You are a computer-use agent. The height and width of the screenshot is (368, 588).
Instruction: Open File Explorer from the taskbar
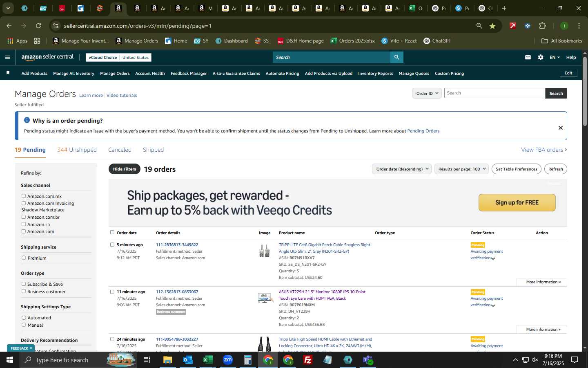[168, 360]
